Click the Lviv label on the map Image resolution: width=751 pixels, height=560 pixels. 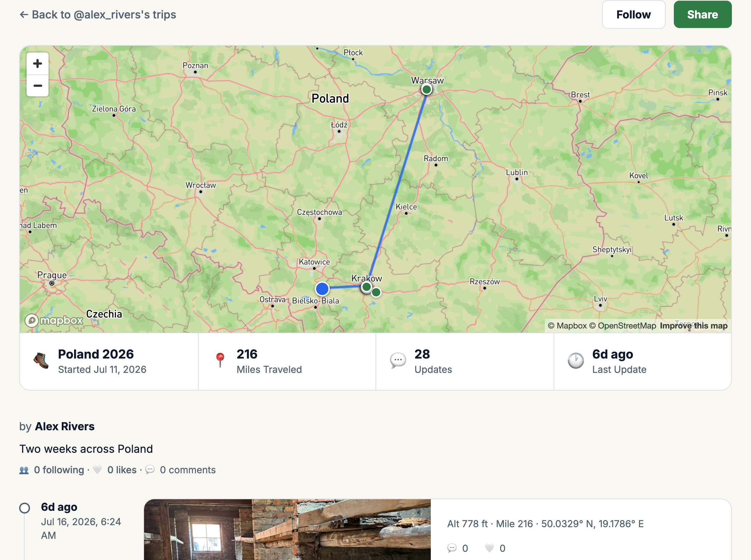600,299
